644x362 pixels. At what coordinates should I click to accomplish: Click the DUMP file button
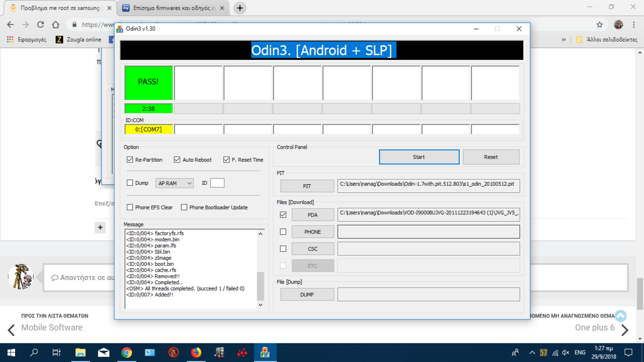coord(307,295)
